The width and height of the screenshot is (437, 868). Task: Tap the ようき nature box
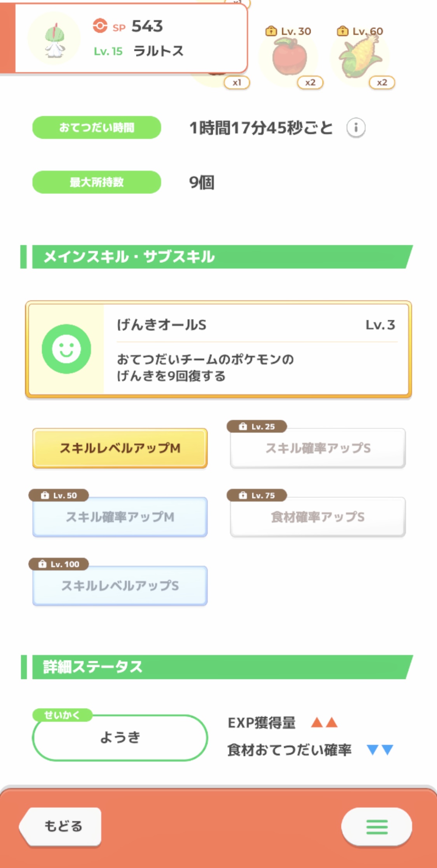pyautogui.click(x=120, y=738)
